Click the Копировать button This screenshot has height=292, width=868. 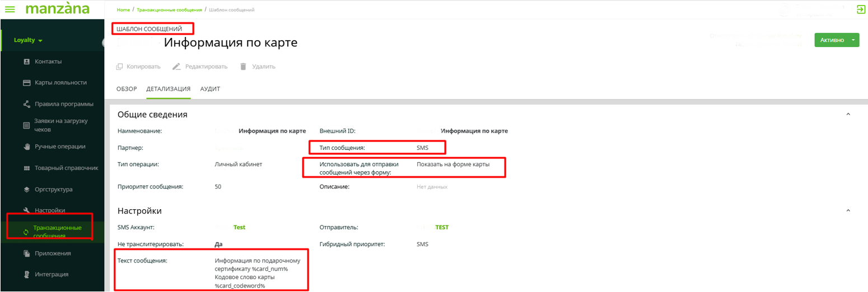pyautogui.click(x=138, y=67)
